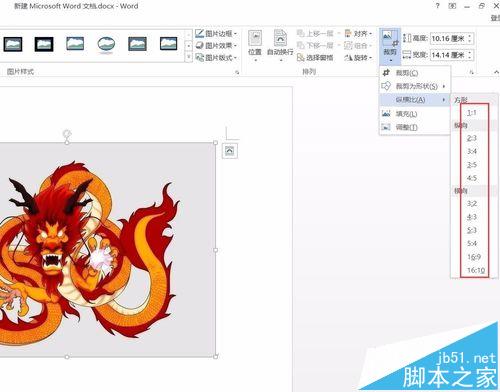Select 16:9 aspect ratio
The width and height of the screenshot is (500, 392).
point(474,257)
